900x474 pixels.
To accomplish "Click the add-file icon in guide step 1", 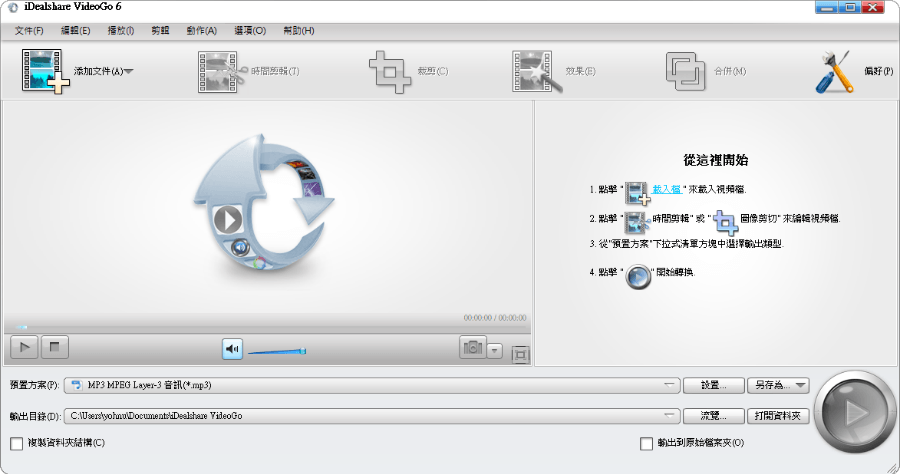I will [637, 193].
